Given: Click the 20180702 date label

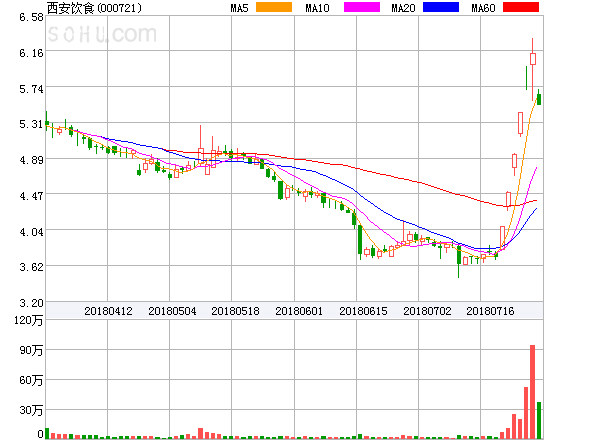Looking at the screenshot, I should click(427, 311).
